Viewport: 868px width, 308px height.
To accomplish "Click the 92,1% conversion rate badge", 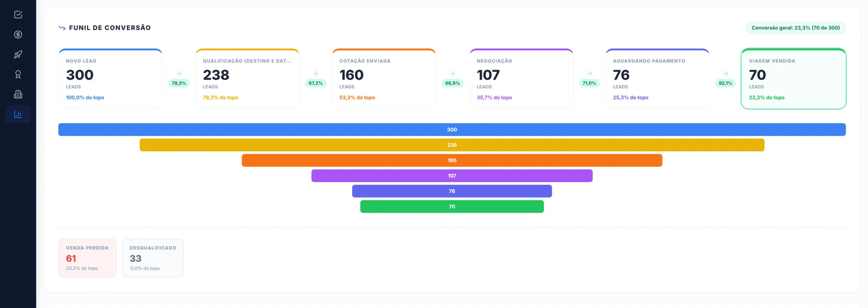I will 725,83.
